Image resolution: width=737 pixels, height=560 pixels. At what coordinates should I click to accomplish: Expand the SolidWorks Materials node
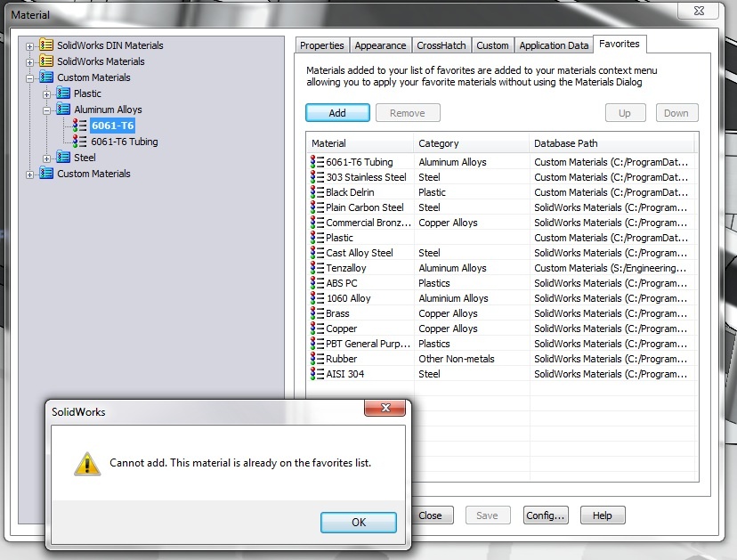click(x=29, y=62)
